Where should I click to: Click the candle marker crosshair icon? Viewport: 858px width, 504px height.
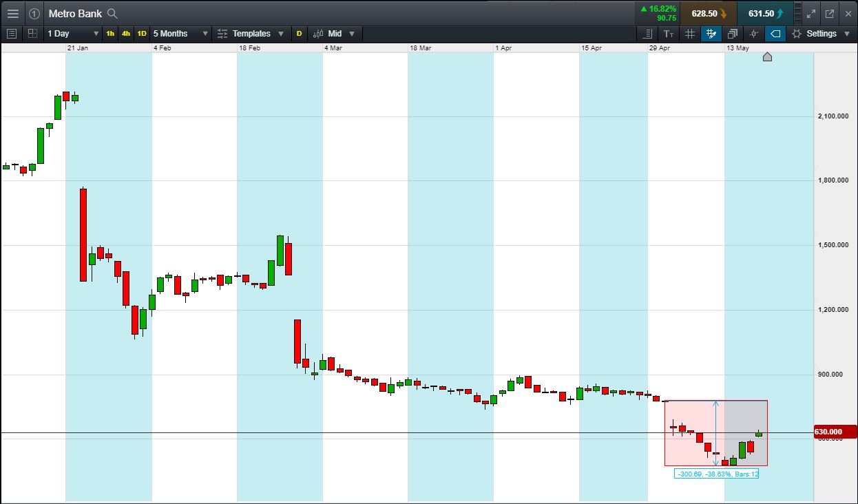click(754, 33)
